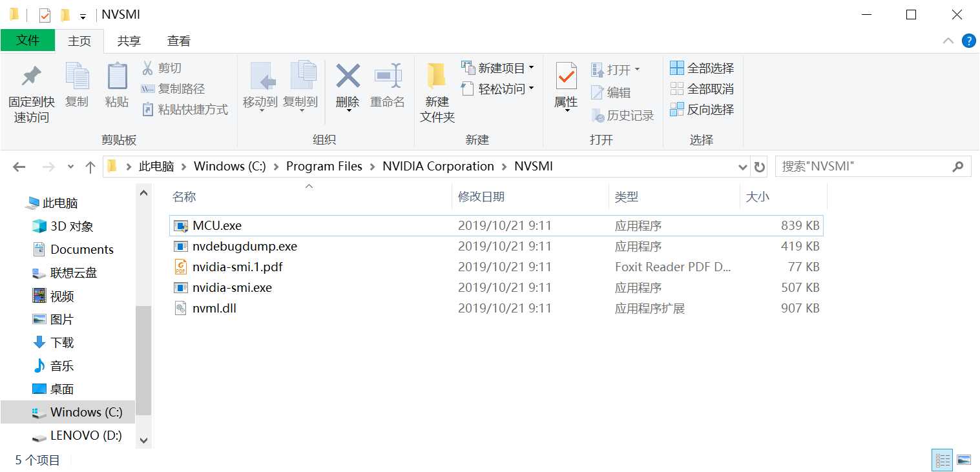Select 下载 in navigation pane

point(54,343)
